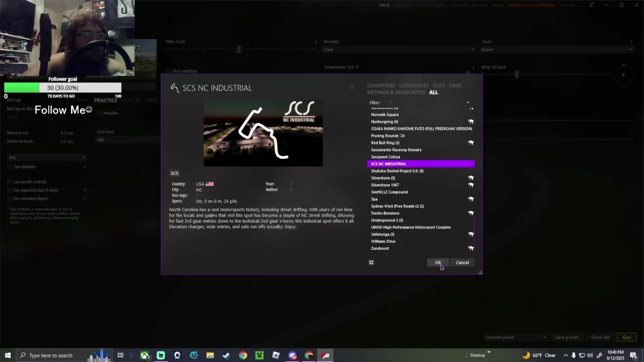The width and height of the screenshot is (644, 362).
Task: Click Save preset in background window
Action: pos(567,337)
